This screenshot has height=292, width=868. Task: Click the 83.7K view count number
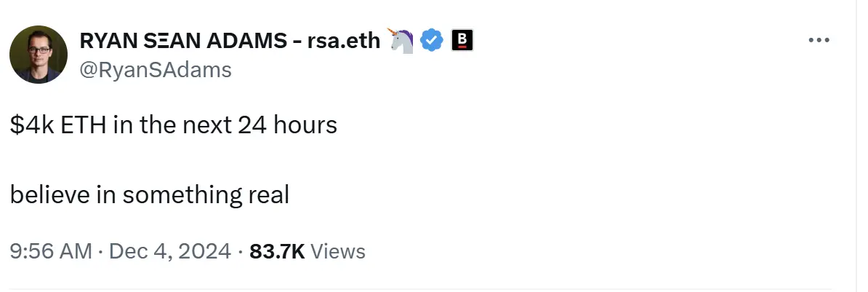277,252
